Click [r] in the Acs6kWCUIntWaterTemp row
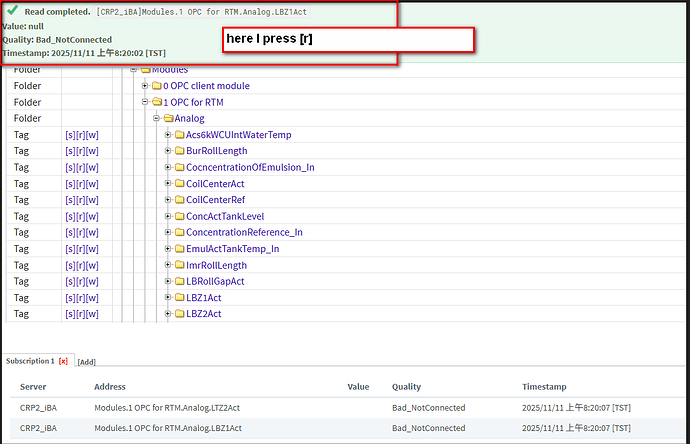Viewport: 690px width, 444px height. click(81, 135)
